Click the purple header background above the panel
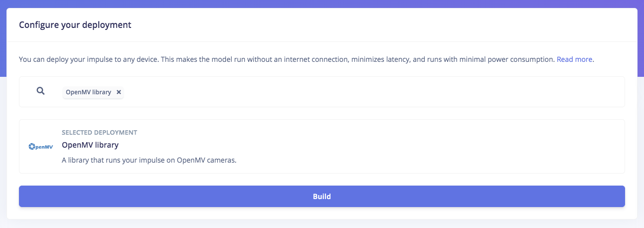The height and width of the screenshot is (228, 644). 322,3
